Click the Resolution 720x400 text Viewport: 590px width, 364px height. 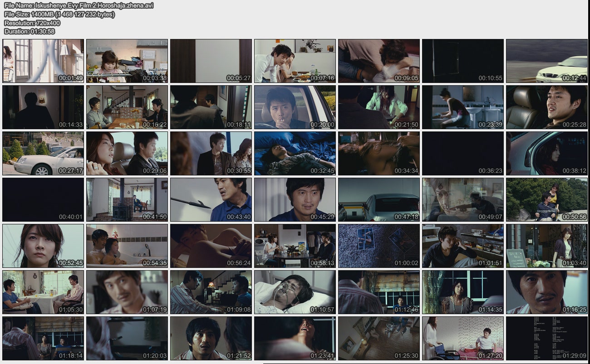[x=32, y=23]
